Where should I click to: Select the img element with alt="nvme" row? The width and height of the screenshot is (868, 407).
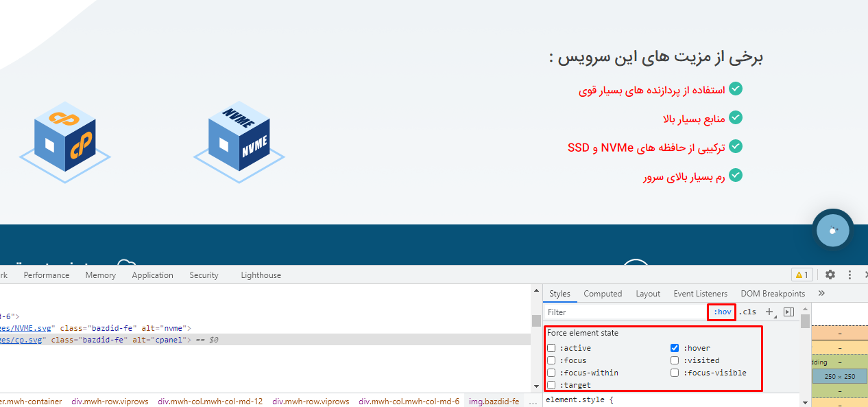265,328
